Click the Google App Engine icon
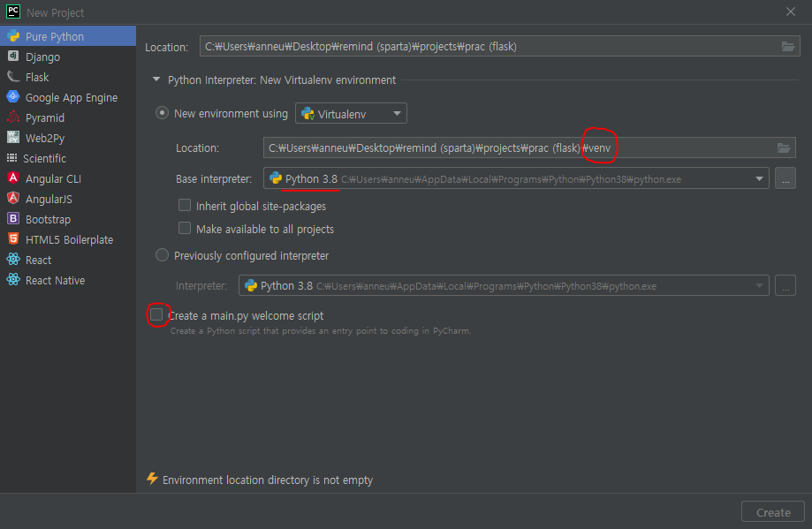This screenshot has width=812, height=529. (x=13, y=97)
